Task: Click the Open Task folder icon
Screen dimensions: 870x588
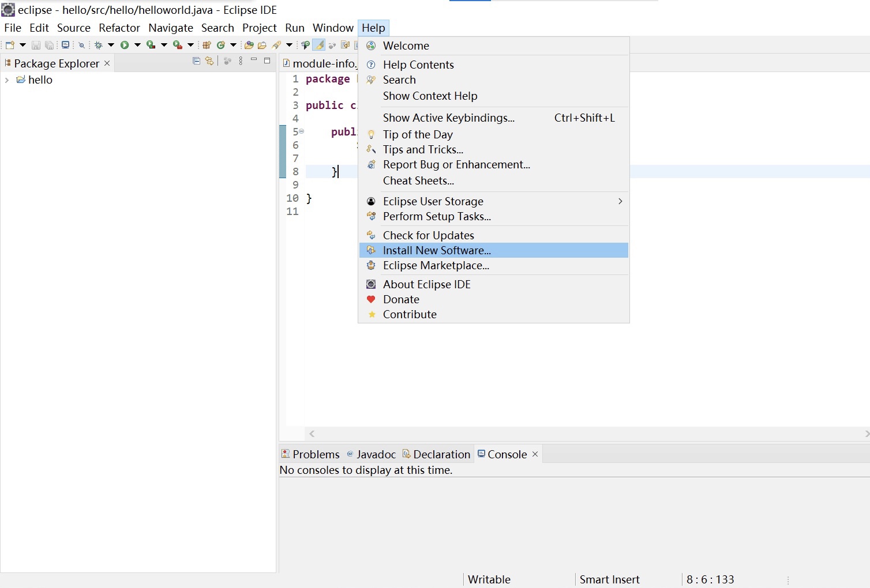Action: tap(262, 45)
